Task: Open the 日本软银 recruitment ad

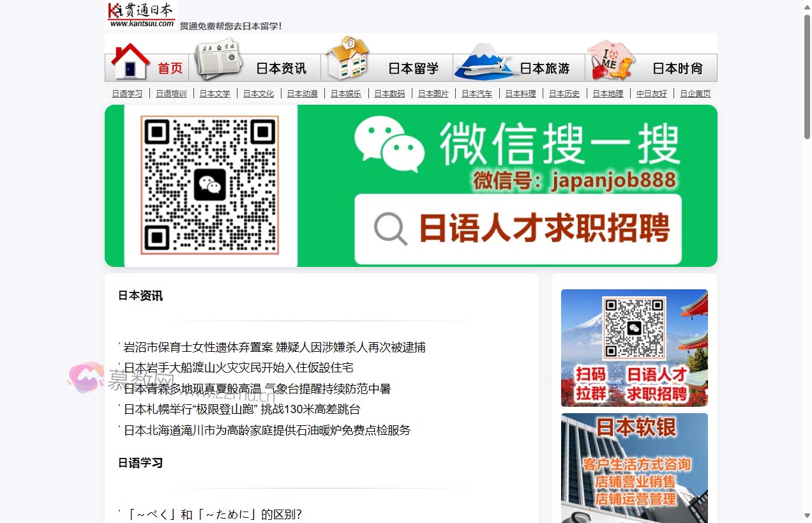Action: point(634,467)
